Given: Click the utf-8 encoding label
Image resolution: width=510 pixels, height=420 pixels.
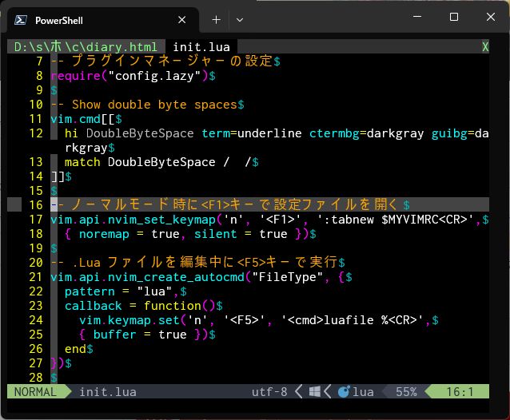Looking at the screenshot, I should point(269,392).
